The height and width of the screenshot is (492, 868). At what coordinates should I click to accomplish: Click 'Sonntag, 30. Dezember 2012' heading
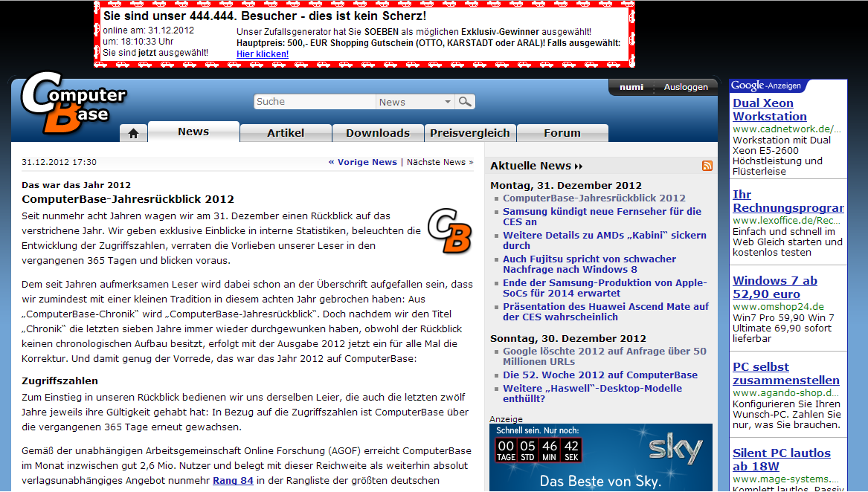[x=568, y=339]
